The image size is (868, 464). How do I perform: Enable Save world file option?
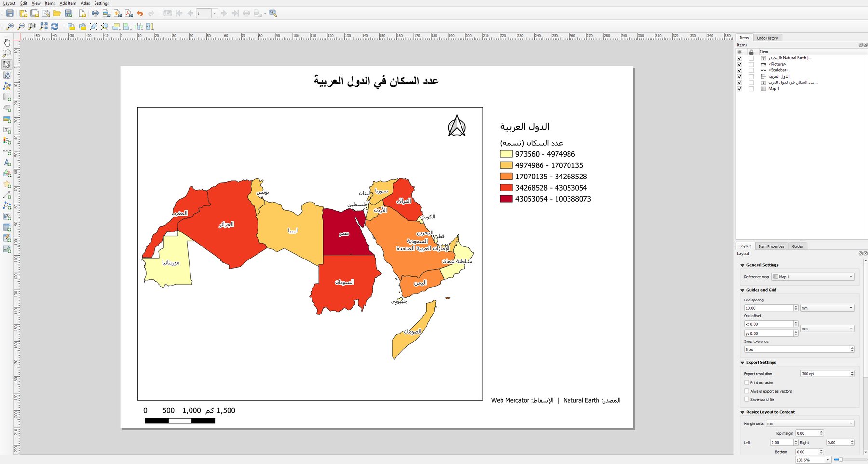pyautogui.click(x=746, y=399)
